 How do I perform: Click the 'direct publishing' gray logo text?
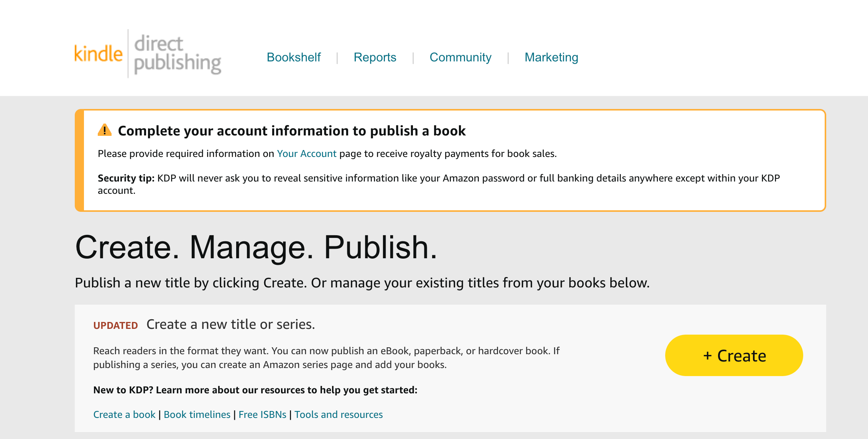[177, 54]
